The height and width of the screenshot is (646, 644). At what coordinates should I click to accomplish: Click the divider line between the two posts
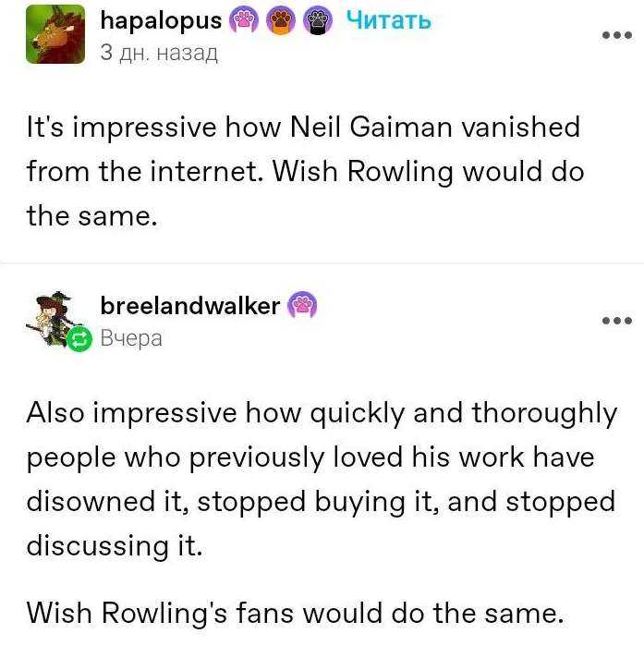click(x=322, y=263)
